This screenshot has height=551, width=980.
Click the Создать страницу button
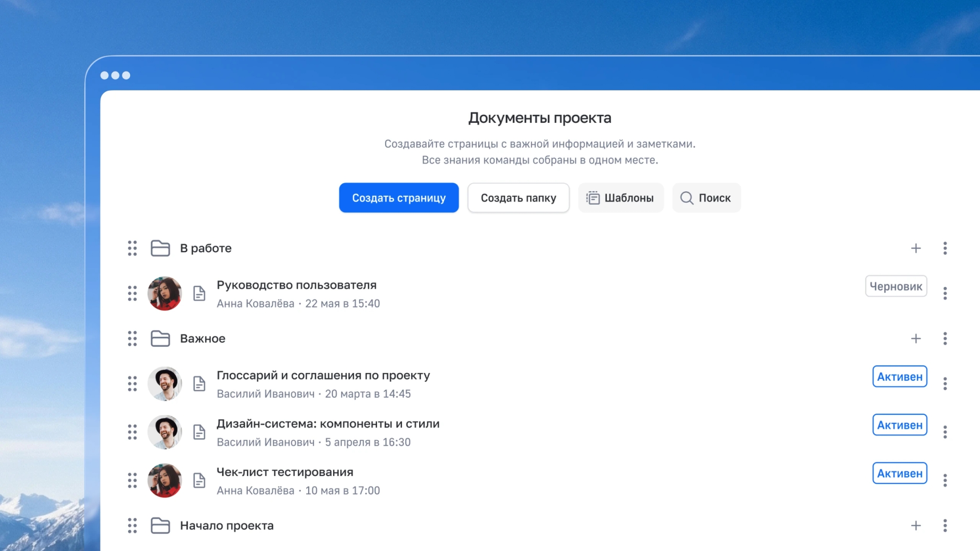tap(399, 198)
